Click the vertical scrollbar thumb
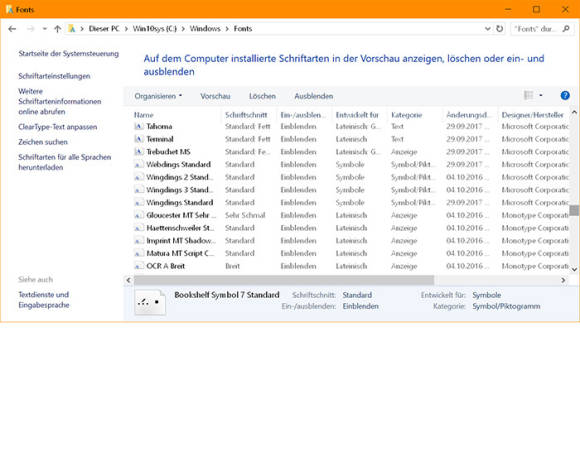 [x=574, y=210]
